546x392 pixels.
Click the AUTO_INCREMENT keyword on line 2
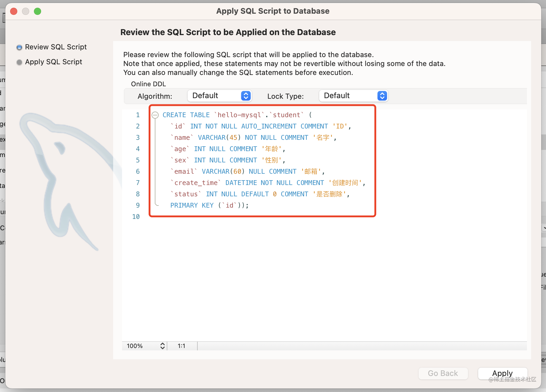pos(269,126)
